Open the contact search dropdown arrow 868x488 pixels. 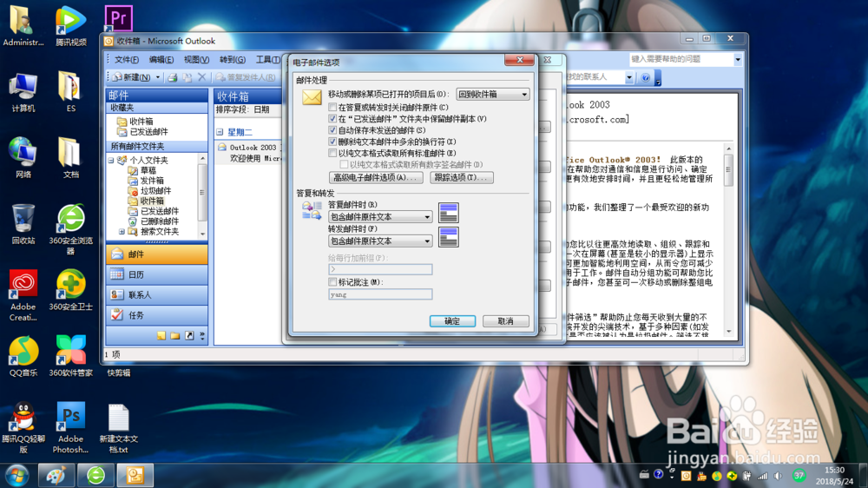click(628, 77)
